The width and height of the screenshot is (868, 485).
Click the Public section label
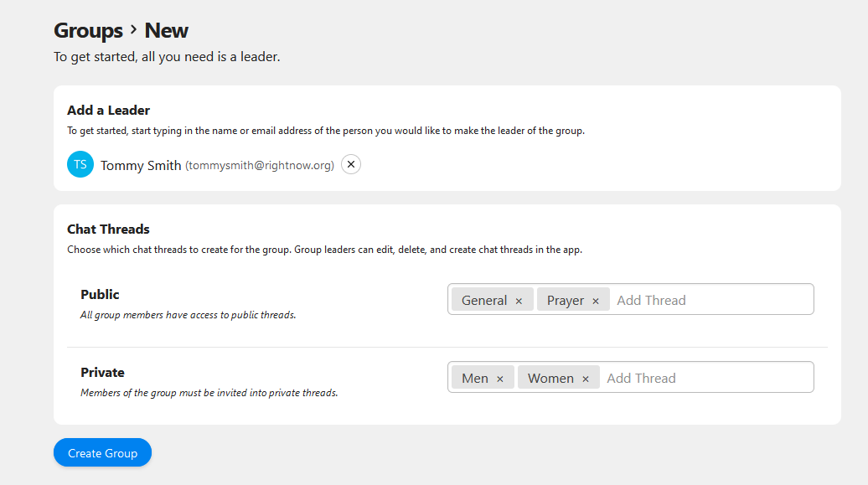(x=100, y=295)
